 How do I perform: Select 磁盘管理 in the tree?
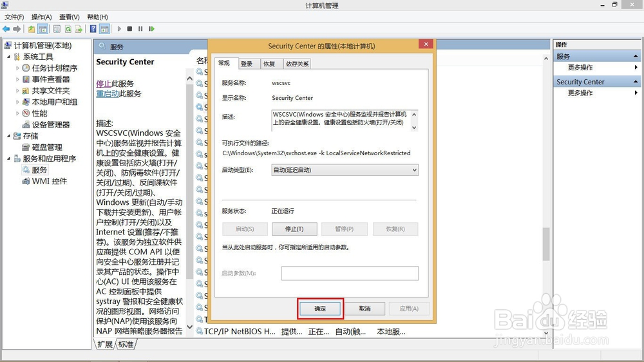42,147
